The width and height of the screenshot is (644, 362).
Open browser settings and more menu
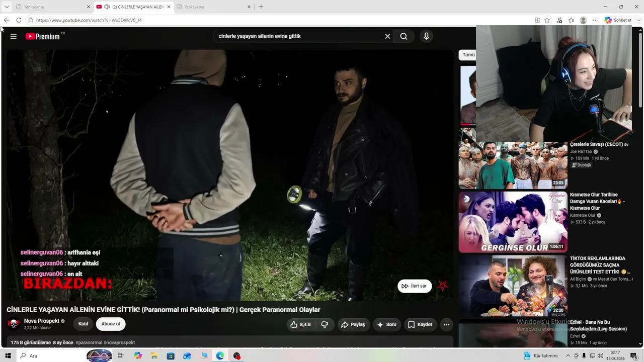pyautogui.click(x=595, y=20)
